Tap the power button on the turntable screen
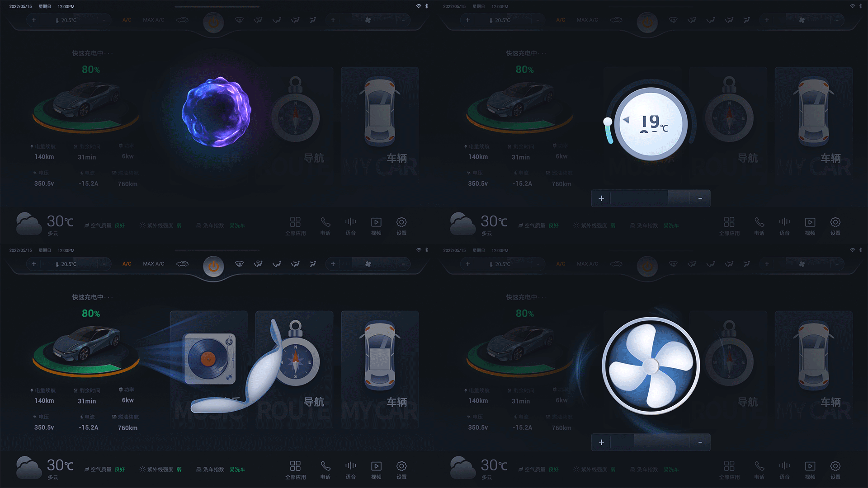 point(213,267)
